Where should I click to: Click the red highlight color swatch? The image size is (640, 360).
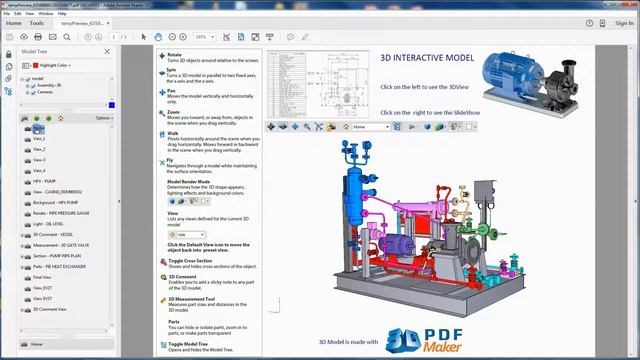36,65
